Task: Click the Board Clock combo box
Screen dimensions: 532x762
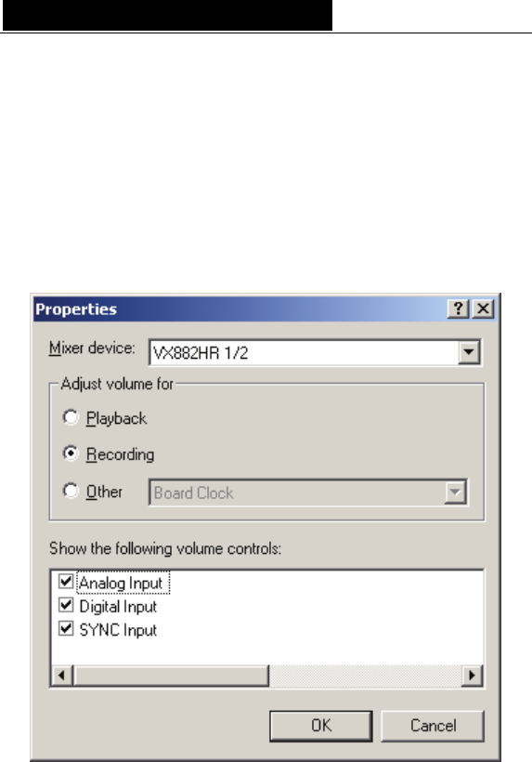Action: 308,493
